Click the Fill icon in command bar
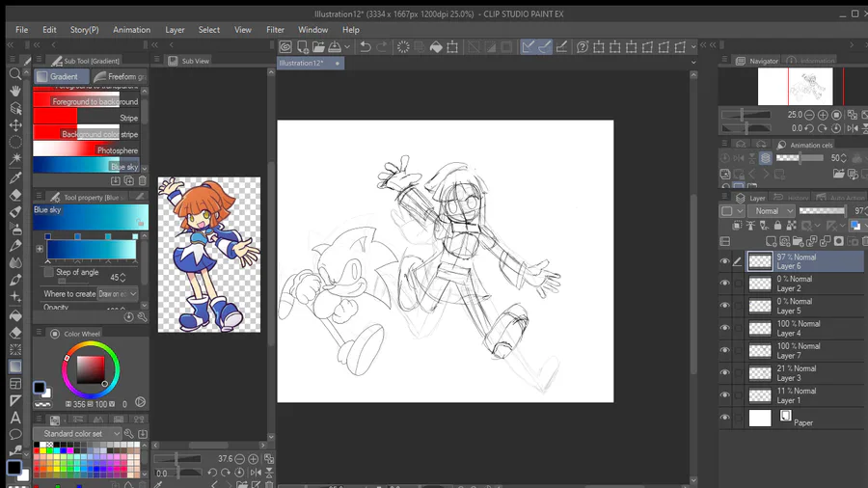Screen dimensions: 868x488 pyautogui.click(x=436, y=47)
